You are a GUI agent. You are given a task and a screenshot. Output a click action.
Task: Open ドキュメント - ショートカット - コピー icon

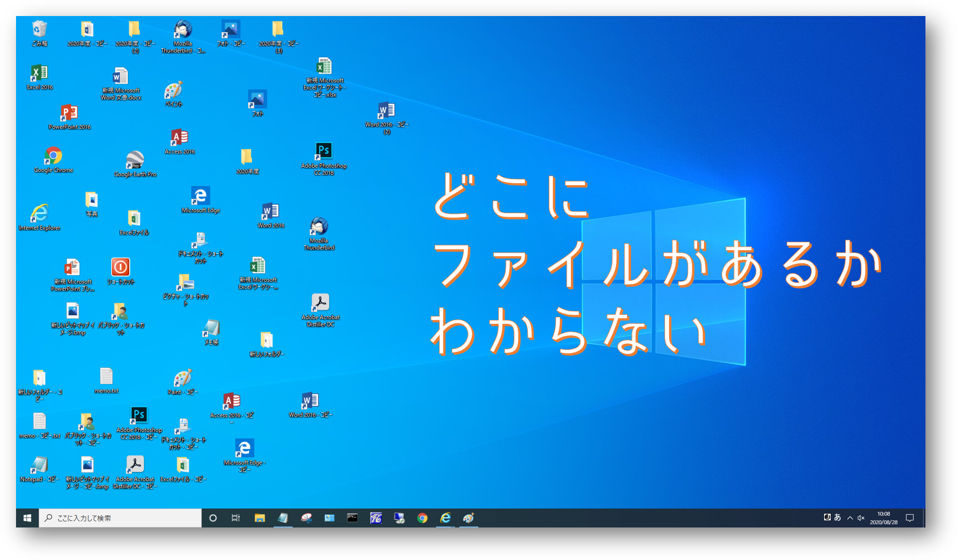tap(183, 433)
